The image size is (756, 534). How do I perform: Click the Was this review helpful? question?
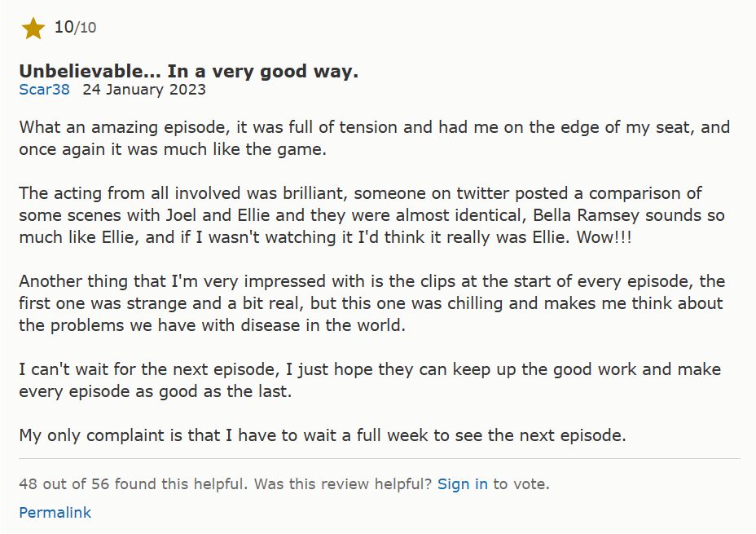tap(343, 483)
